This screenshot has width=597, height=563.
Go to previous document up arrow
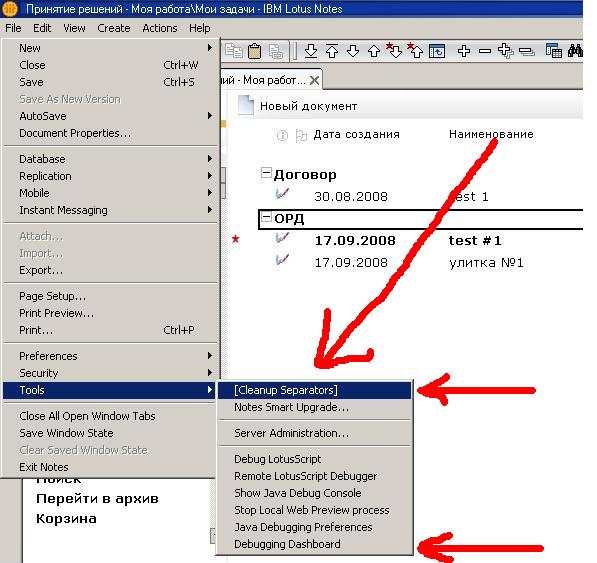click(374, 51)
